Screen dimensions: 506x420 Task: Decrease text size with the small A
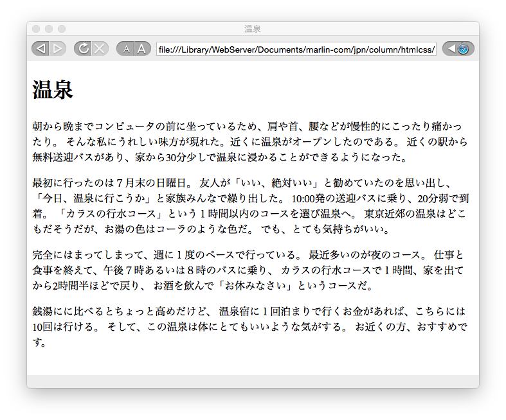coord(125,49)
